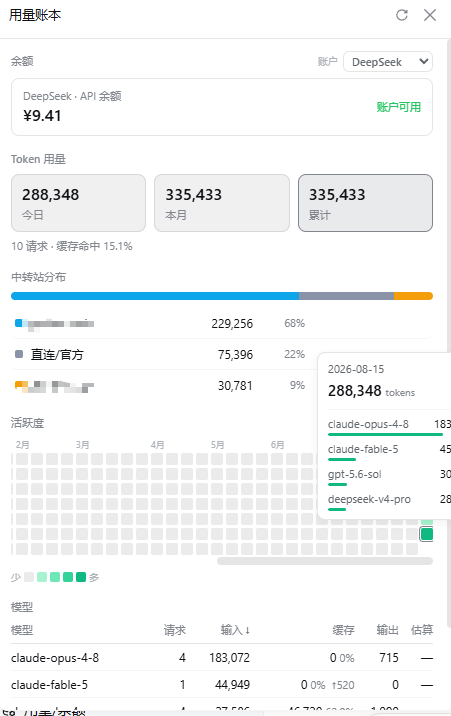The image size is (451, 716).
Task: Click the 183,072 input value
Action: [x=230, y=658]
